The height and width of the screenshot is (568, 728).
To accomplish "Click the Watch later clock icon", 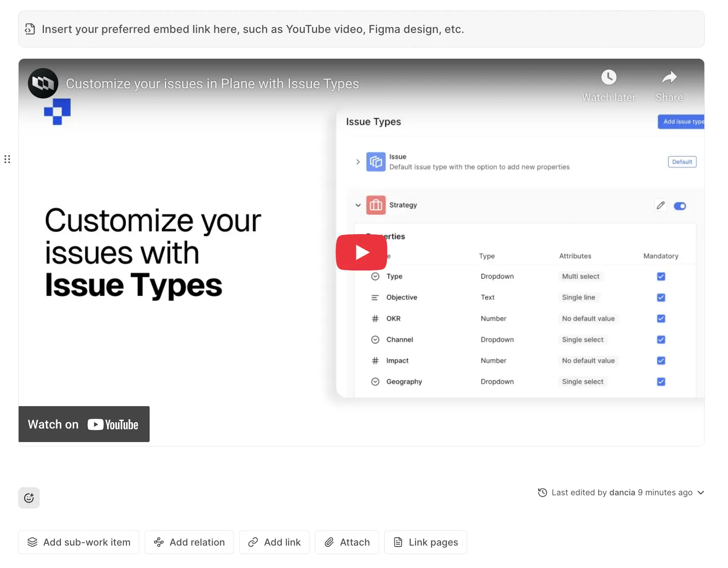I will (x=608, y=78).
